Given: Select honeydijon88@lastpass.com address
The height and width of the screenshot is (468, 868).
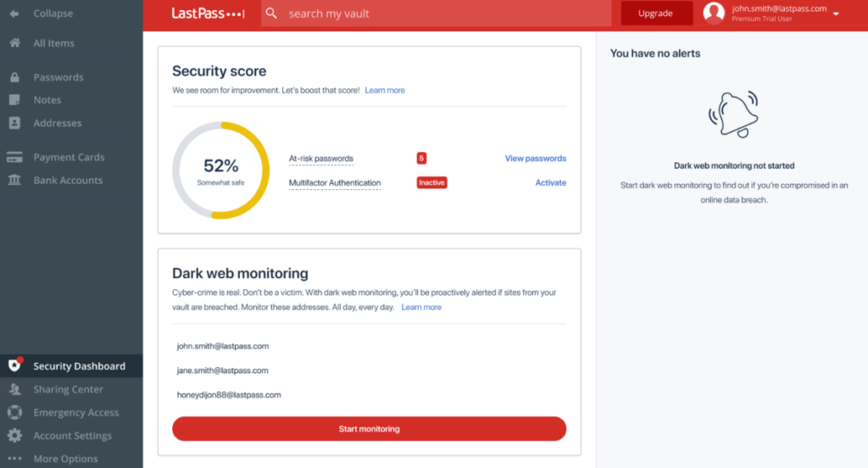Looking at the screenshot, I should (x=229, y=395).
